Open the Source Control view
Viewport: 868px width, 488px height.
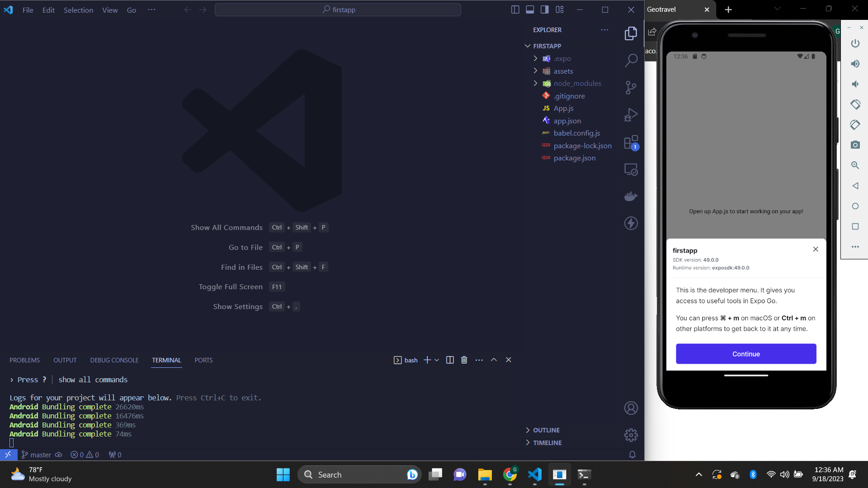pos(631,88)
